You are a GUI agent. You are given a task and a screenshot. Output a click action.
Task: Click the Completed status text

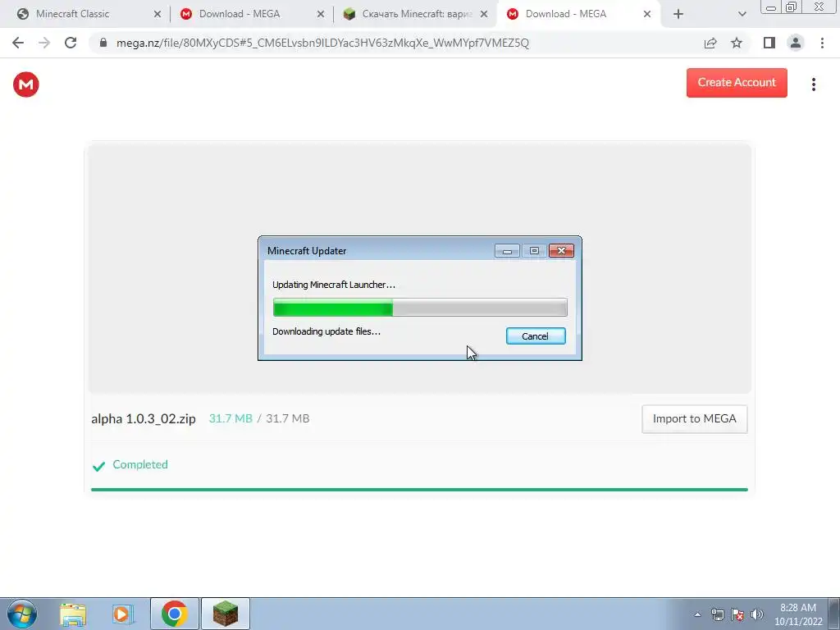(x=140, y=464)
